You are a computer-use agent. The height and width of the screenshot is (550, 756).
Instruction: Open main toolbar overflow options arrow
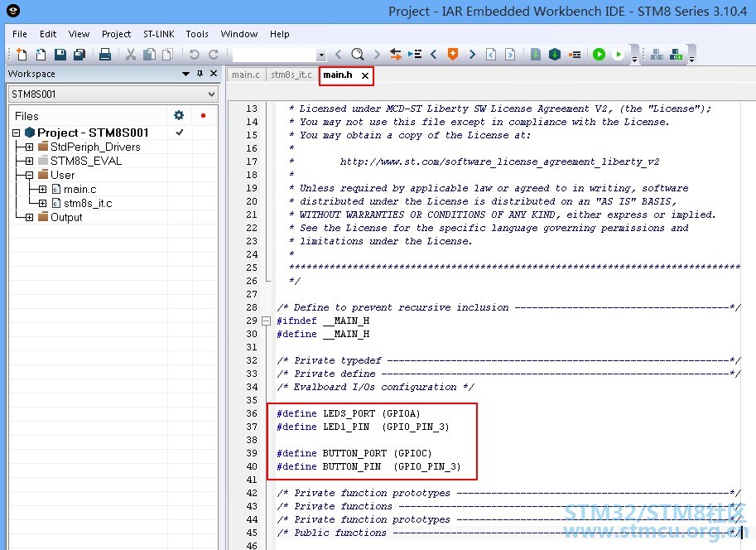click(x=634, y=60)
